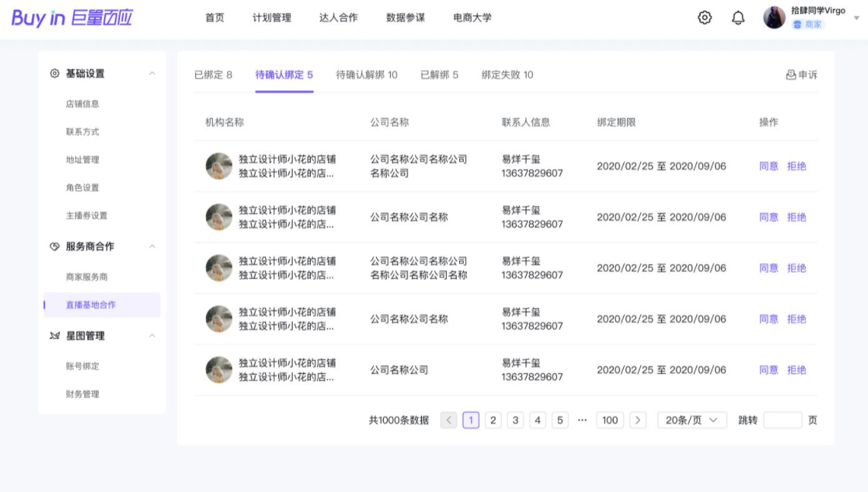
Task: Open the settings gear icon in header
Action: coord(705,17)
